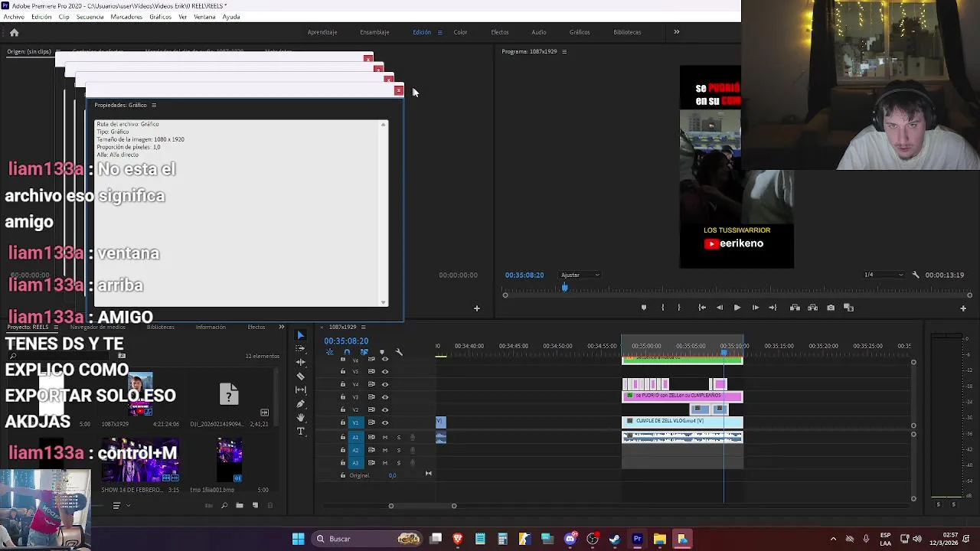The width and height of the screenshot is (980, 551).
Task: Open Source monitor button editor plus
Action: (x=476, y=308)
